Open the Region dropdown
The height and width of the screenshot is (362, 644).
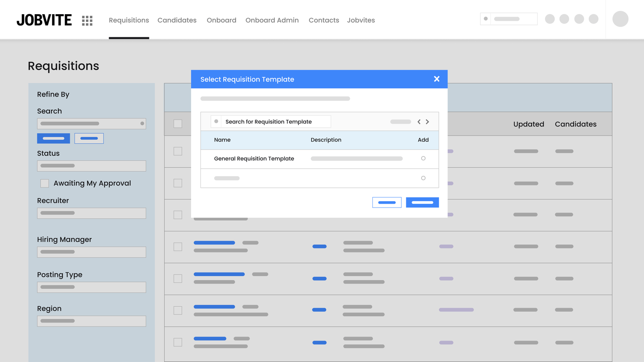91,321
